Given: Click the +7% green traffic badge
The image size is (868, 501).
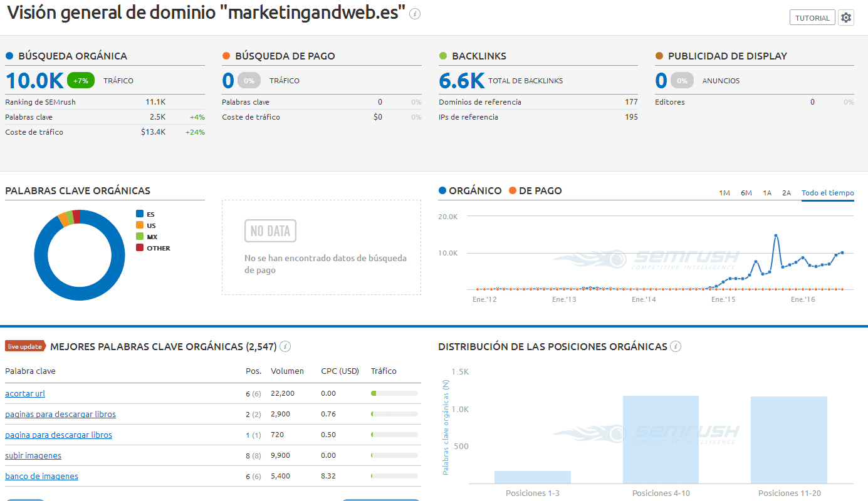Looking at the screenshot, I should coord(81,81).
